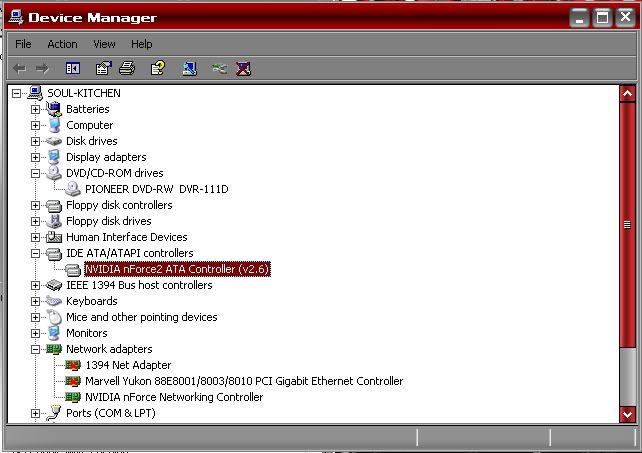The height and width of the screenshot is (453, 642).
Task: Click the Mice and other pointing devices icon
Action: pos(54,317)
